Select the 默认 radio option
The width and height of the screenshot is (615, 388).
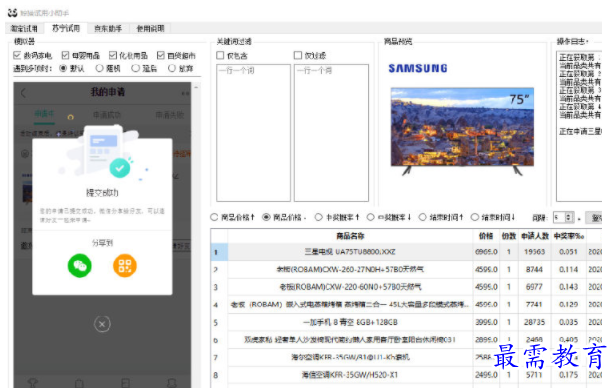63,68
